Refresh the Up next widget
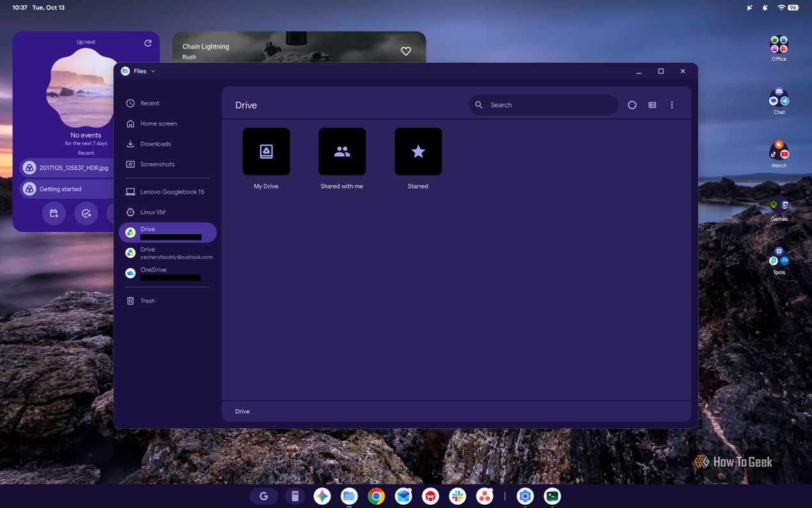 [x=148, y=43]
